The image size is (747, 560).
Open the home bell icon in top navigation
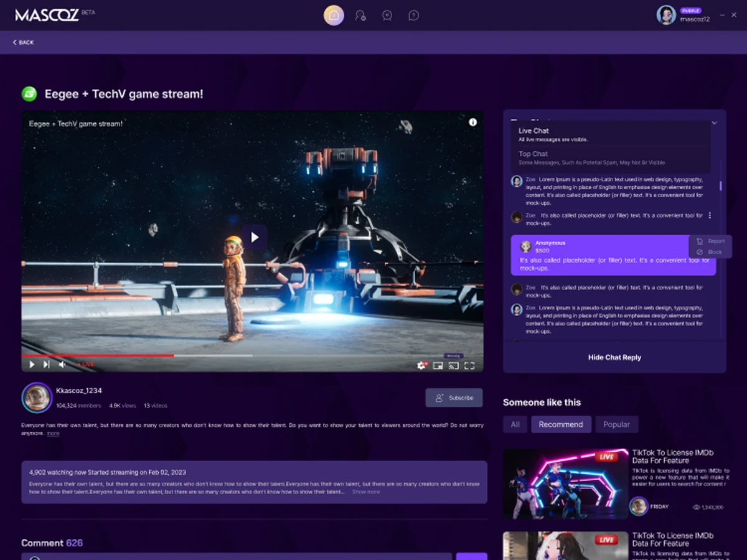point(334,15)
